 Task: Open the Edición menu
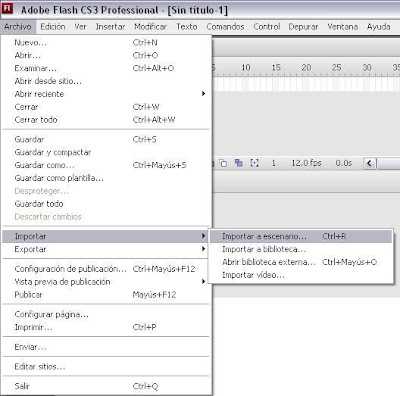[x=53, y=26]
